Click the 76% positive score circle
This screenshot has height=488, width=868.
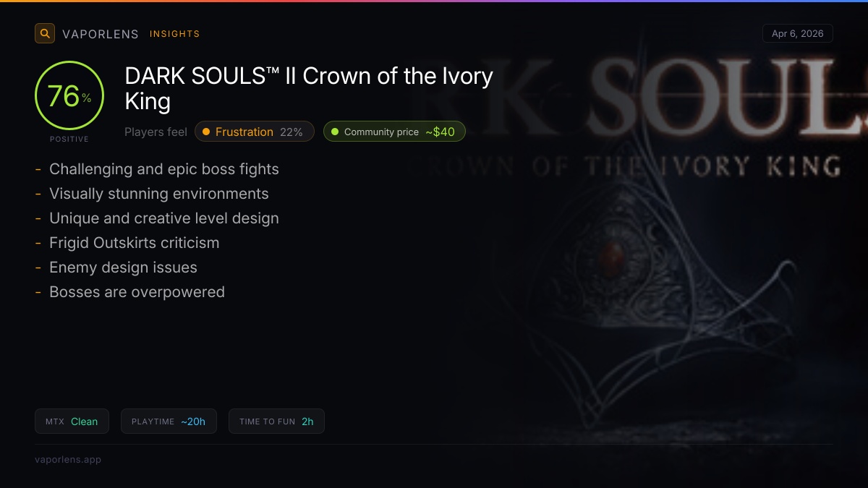pos(69,96)
